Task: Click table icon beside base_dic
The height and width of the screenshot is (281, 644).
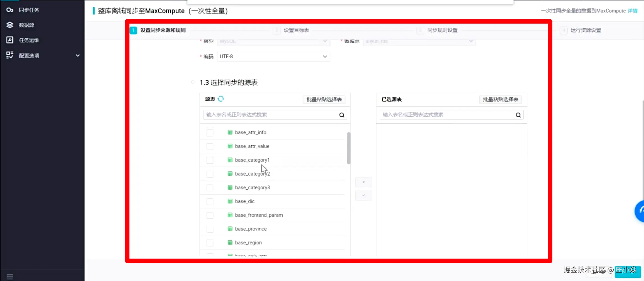Action: (x=230, y=201)
